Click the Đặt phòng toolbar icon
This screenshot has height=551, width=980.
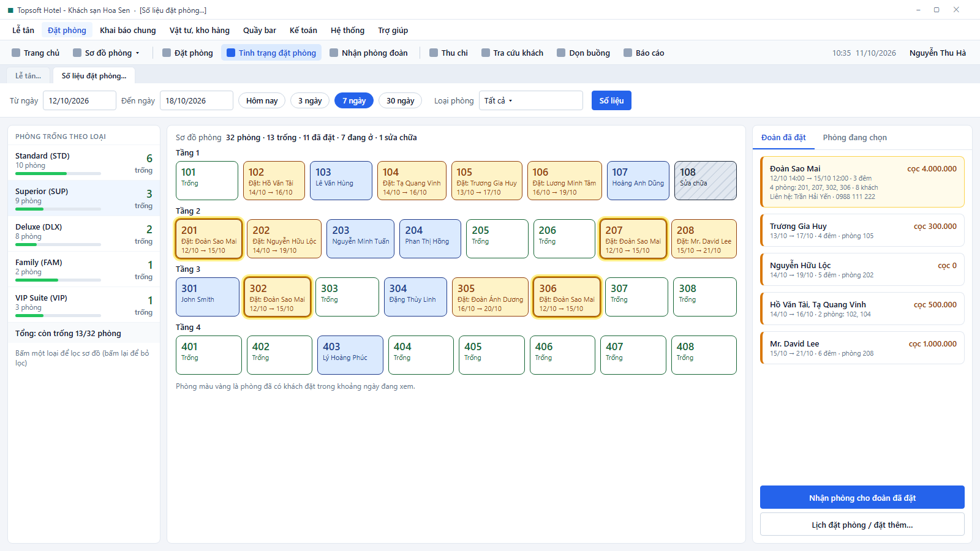[167, 53]
